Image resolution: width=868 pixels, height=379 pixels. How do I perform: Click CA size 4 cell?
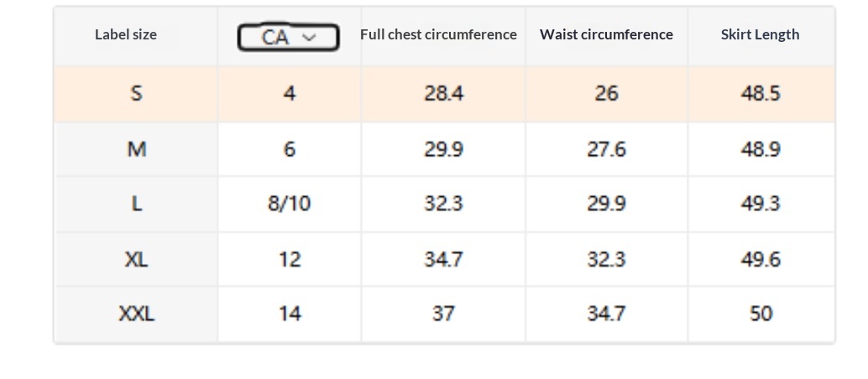click(x=289, y=93)
